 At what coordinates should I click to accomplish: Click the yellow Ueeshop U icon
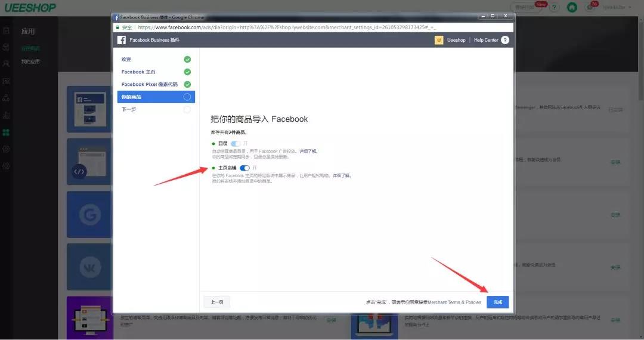439,40
